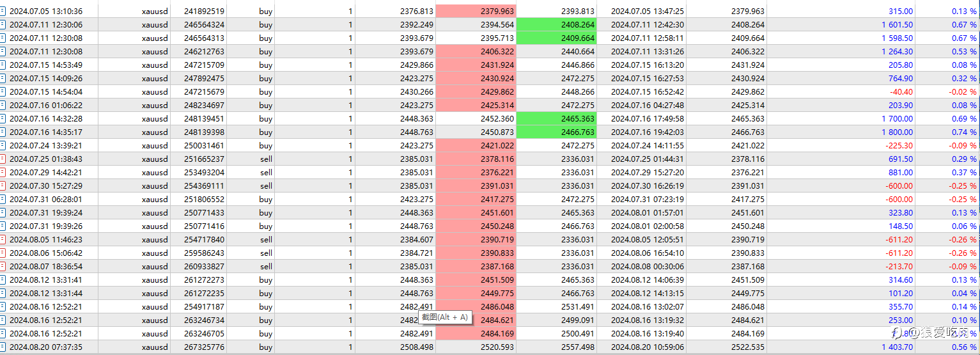Click the screenshot tooltip labeled Alt + A
This screenshot has height=355, width=980.
(445, 317)
